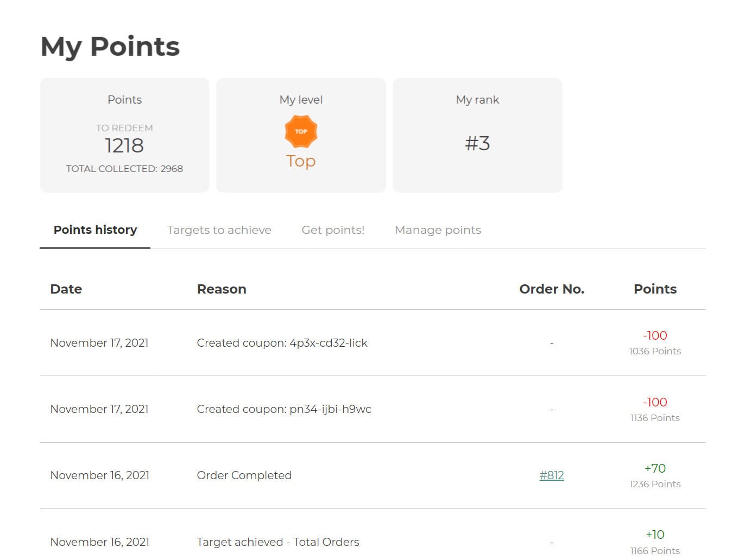Click the Points to redeem card
Viewport: 745px width, 560px height.
[124, 135]
